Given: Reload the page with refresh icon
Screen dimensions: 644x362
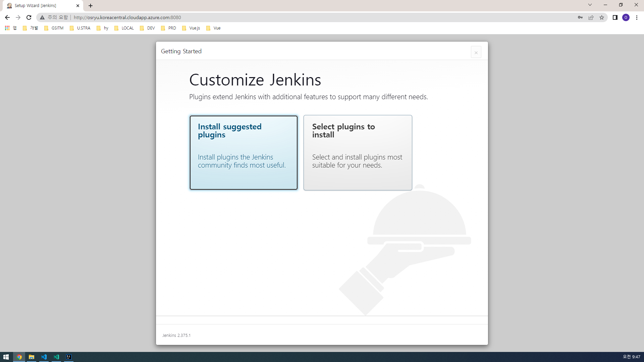Looking at the screenshot, I should pos(29,17).
